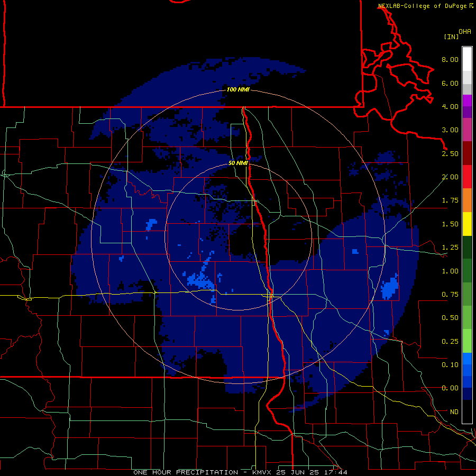Click the 100 NMI range ring label
This screenshot has height=476, width=476.
click(x=238, y=89)
